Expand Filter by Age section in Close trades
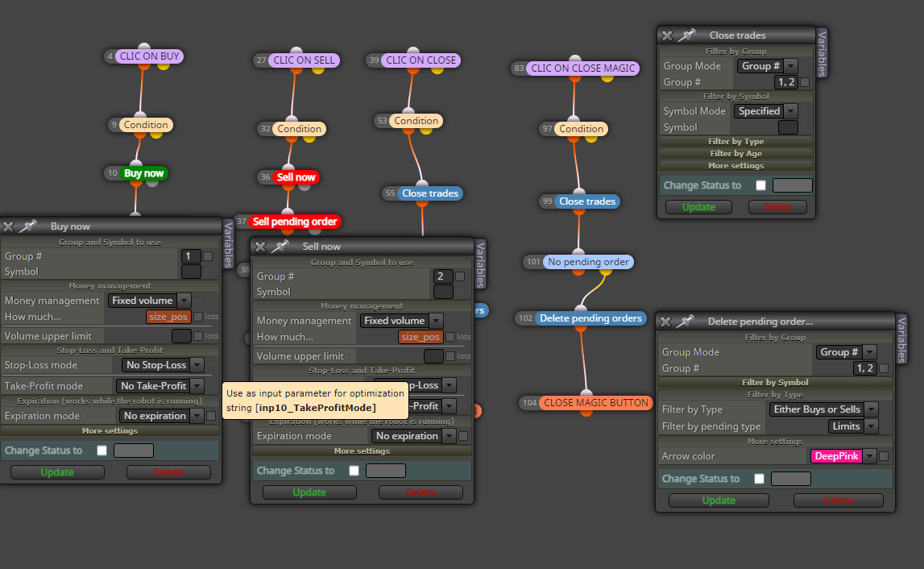Viewport: 924px width, 569px height. [x=736, y=153]
